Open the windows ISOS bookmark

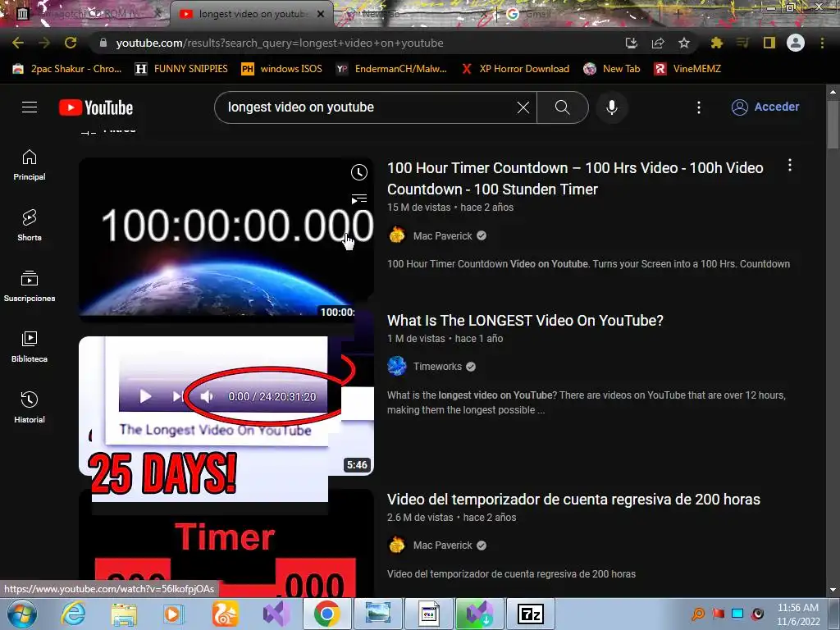[x=282, y=69]
